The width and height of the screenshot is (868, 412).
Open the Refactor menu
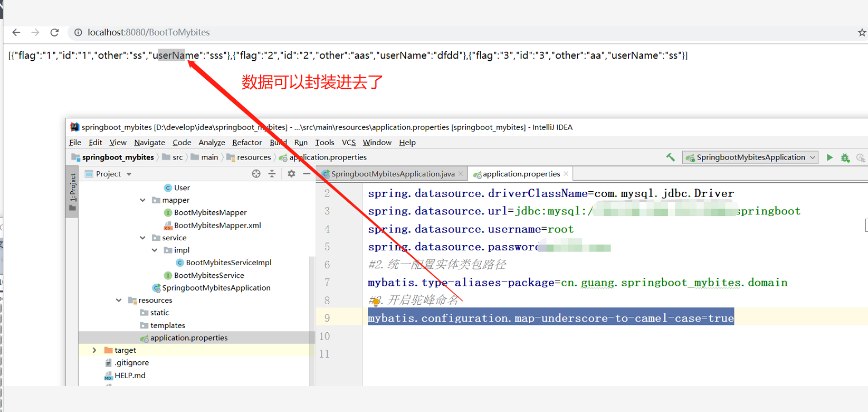(x=247, y=143)
